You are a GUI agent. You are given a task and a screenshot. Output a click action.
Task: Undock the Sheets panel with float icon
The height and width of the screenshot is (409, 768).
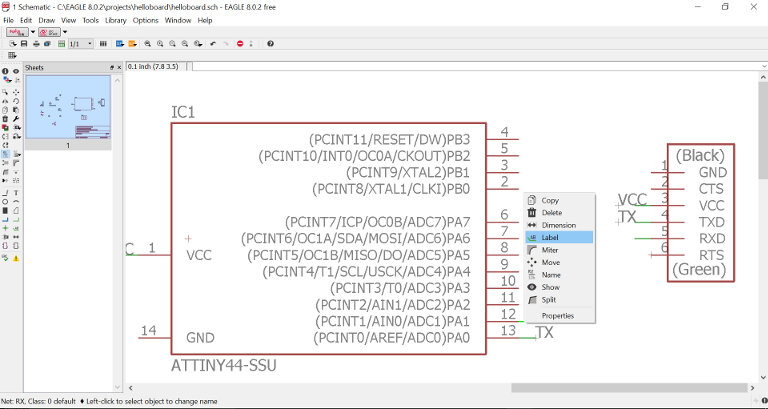click(112, 68)
